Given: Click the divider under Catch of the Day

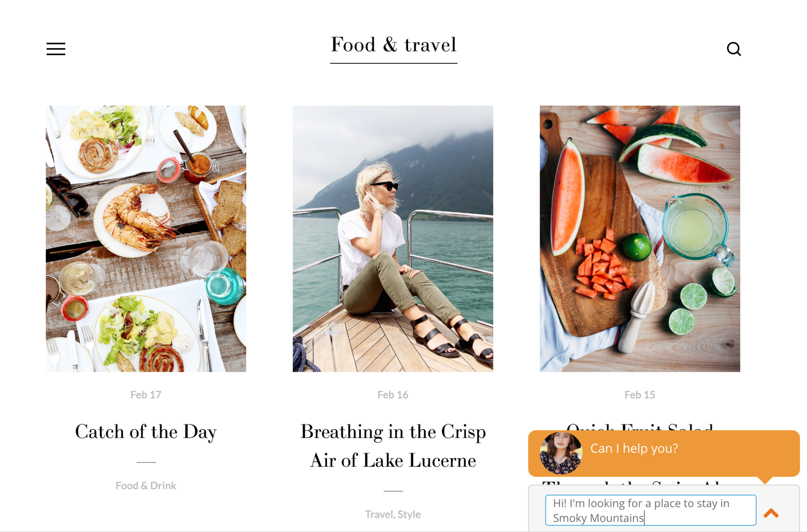Looking at the screenshot, I should [146, 462].
